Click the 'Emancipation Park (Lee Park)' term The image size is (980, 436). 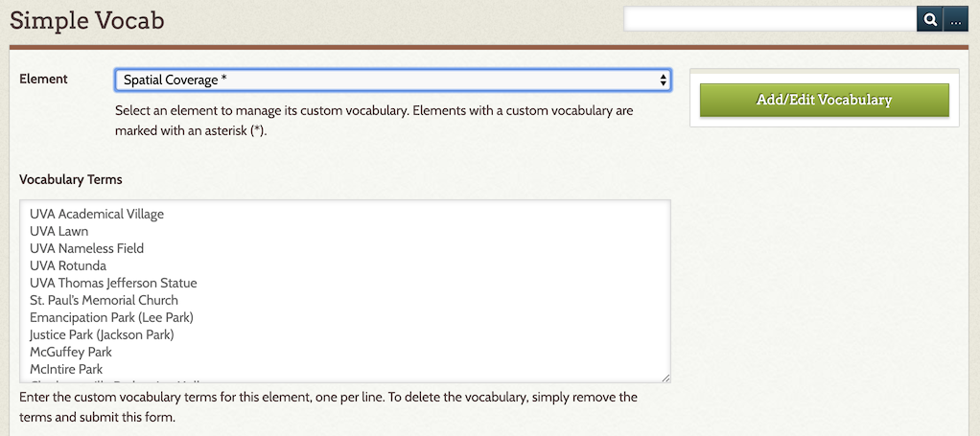tap(111, 317)
